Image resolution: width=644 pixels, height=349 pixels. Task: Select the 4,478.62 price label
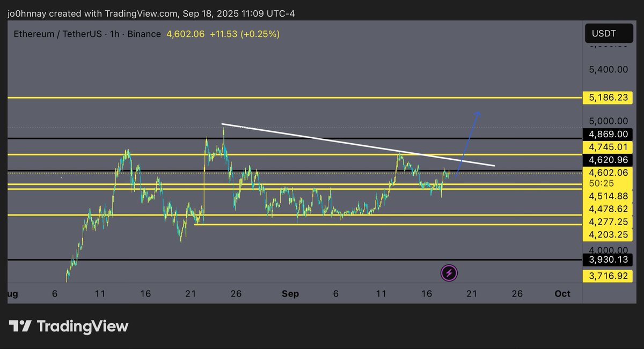point(608,209)
